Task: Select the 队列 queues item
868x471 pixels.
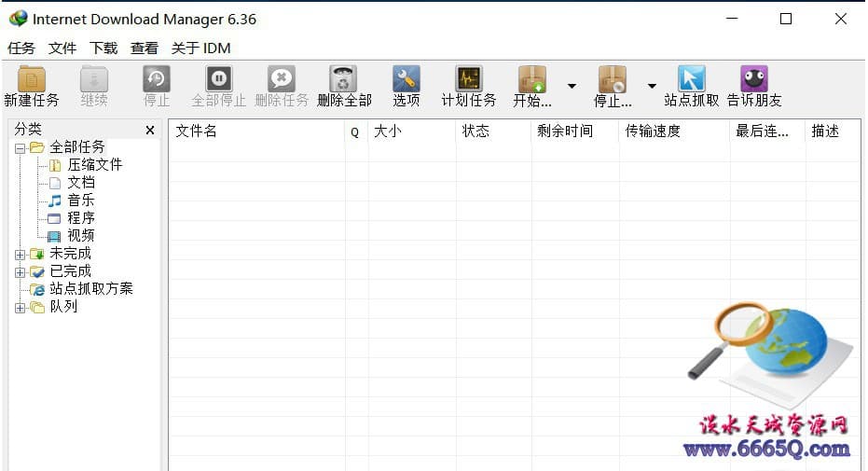Action: click(63, 307)
